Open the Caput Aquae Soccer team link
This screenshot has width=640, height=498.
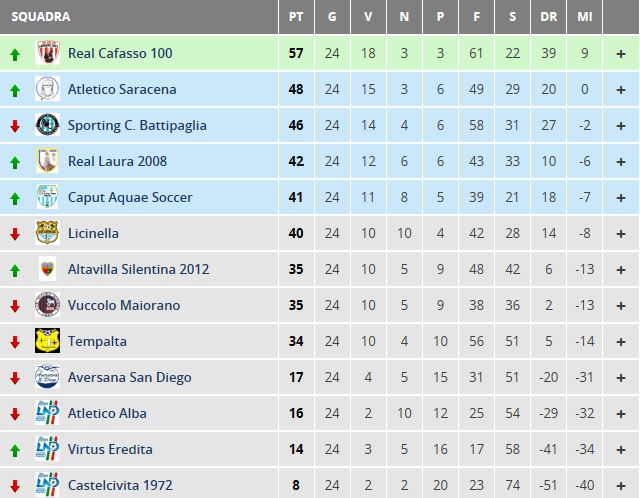coord(130,197)
